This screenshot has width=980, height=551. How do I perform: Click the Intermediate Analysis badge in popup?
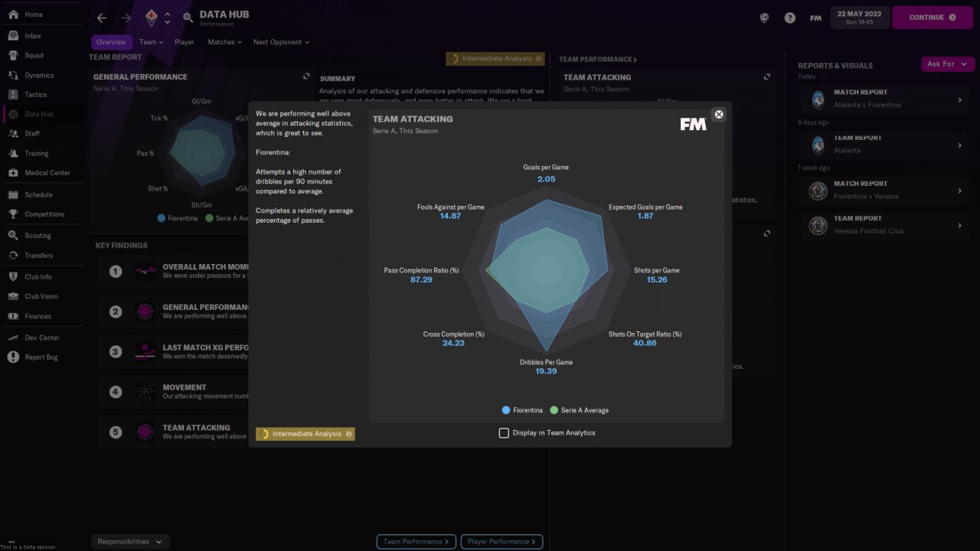pos(305,434)
